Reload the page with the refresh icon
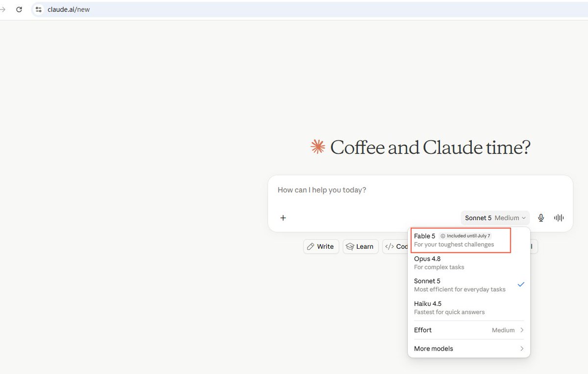 (x=19, y=9)
